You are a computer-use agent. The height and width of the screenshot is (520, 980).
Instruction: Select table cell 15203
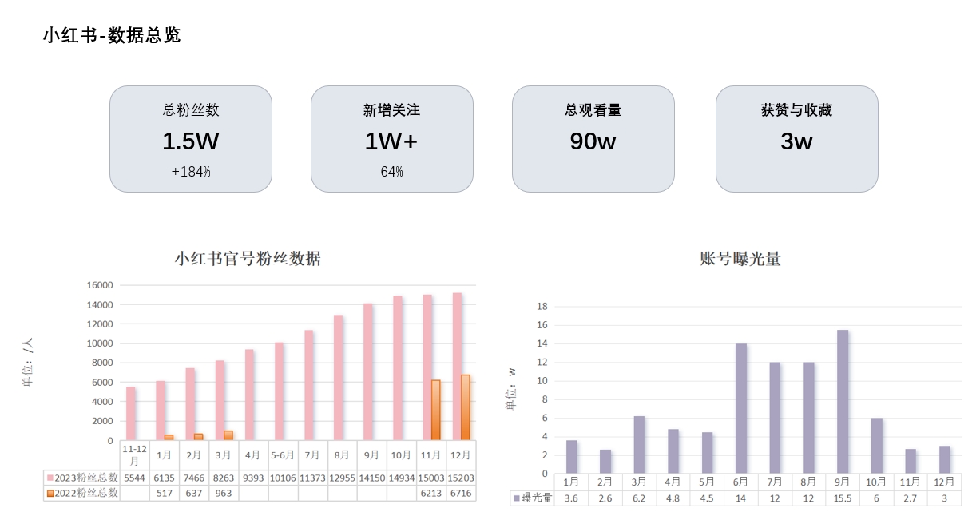461,478
